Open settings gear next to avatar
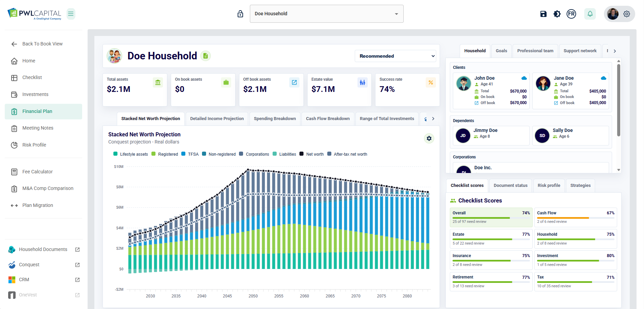 [627, 14]
